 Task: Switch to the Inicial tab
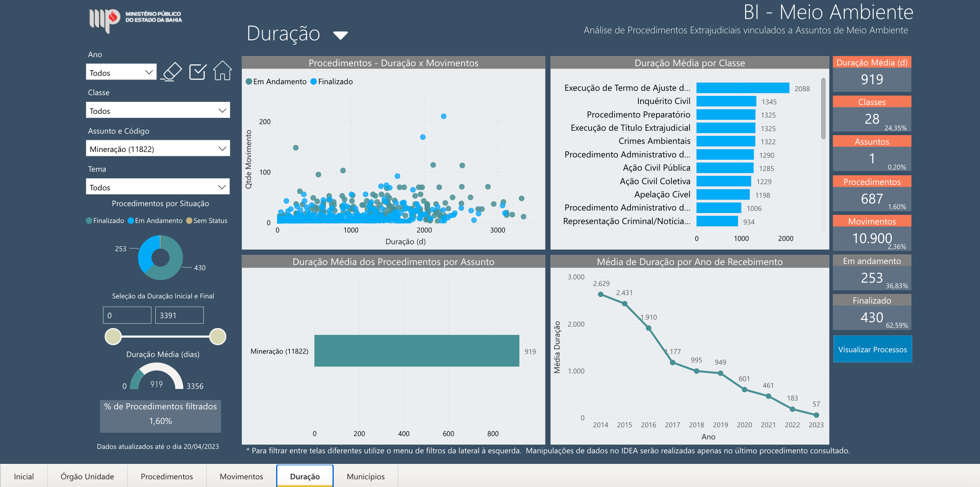[23, 476]
